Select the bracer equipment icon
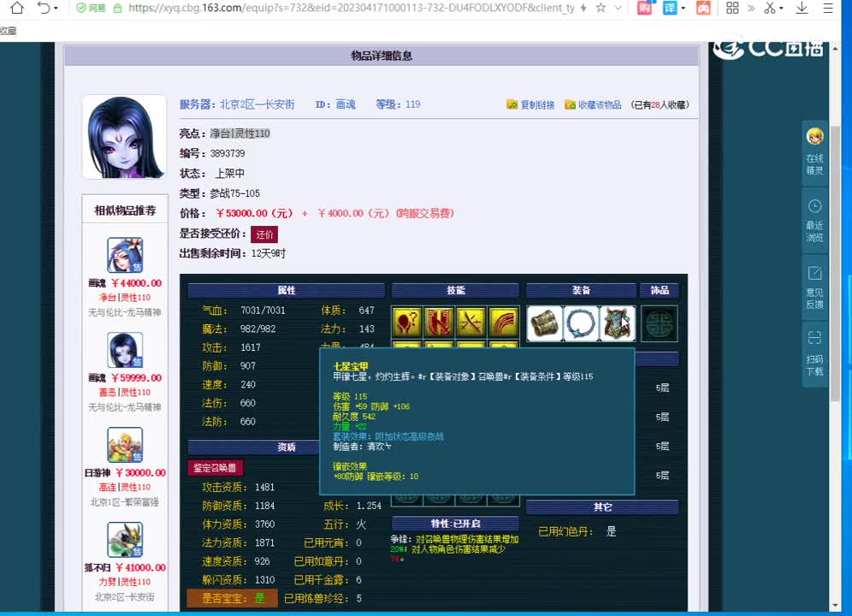The width and height of the screenshot is (852, 616). (544, 323)
